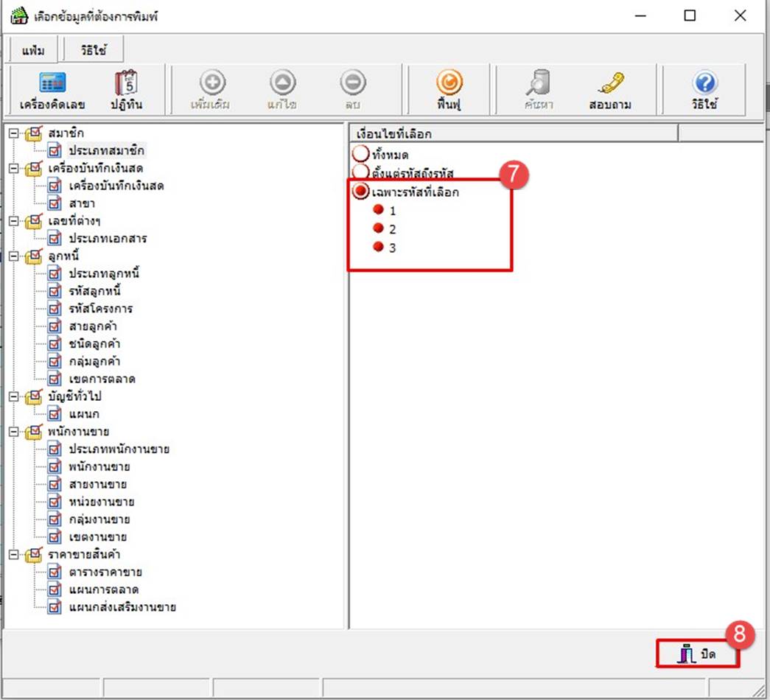Collapse the ลูกหนี้ tree node
The image size is (770, 700).
click(13, 256)
